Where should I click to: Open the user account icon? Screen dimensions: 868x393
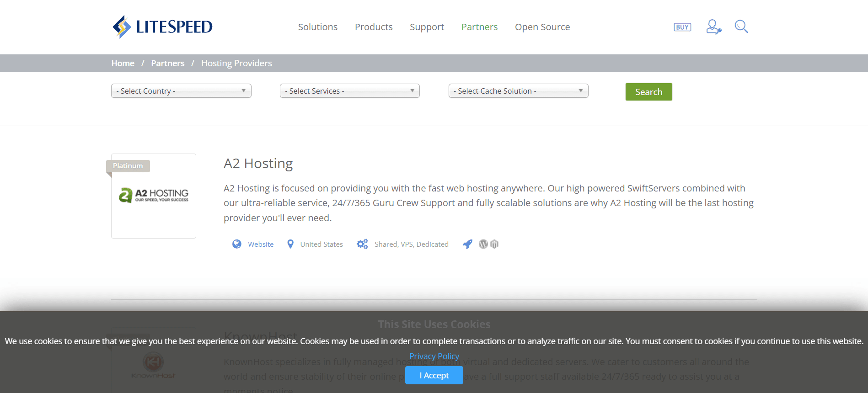[713, 27]
